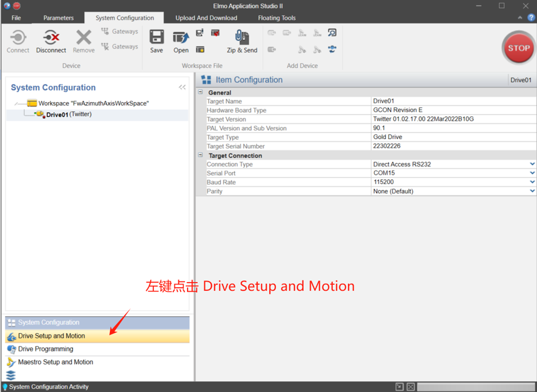Open the Parity dropdown arrow
This screenshot has height=392, width=537.
tap(532, 191)
